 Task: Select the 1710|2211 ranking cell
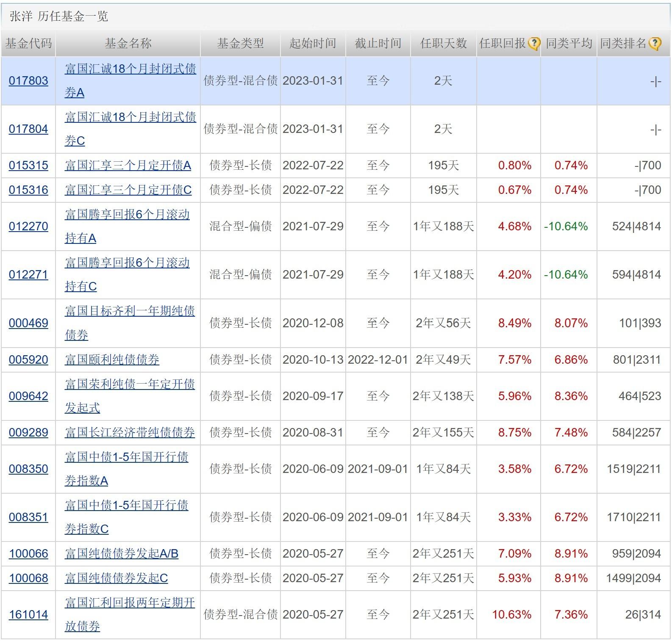634,517
